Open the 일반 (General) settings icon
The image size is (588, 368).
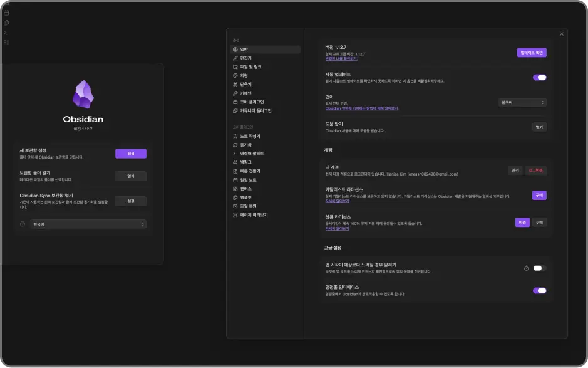235,50
